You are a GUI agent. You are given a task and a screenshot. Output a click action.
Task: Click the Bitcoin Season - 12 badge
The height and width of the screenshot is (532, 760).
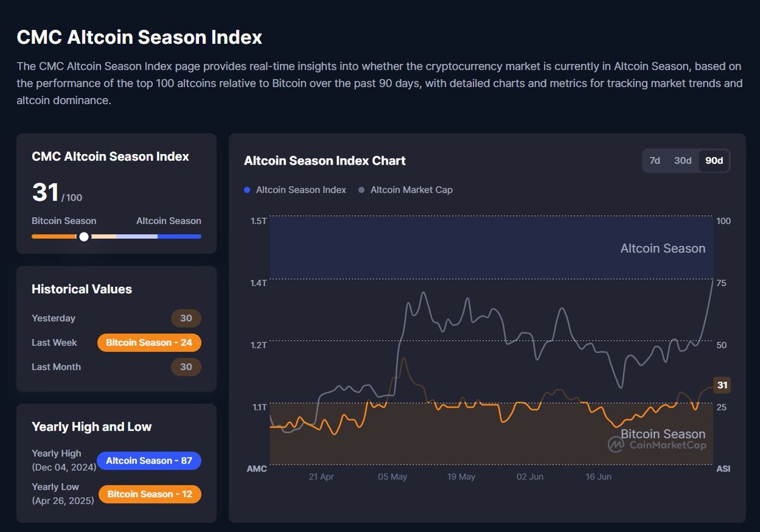[150, 494]
